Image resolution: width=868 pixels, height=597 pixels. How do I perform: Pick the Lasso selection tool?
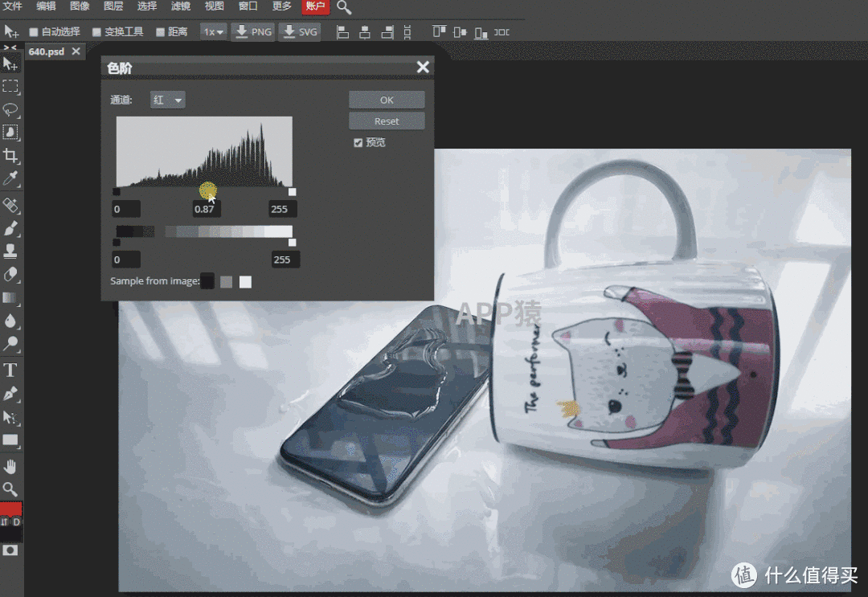pyautogui.click(x=10, y=109)
